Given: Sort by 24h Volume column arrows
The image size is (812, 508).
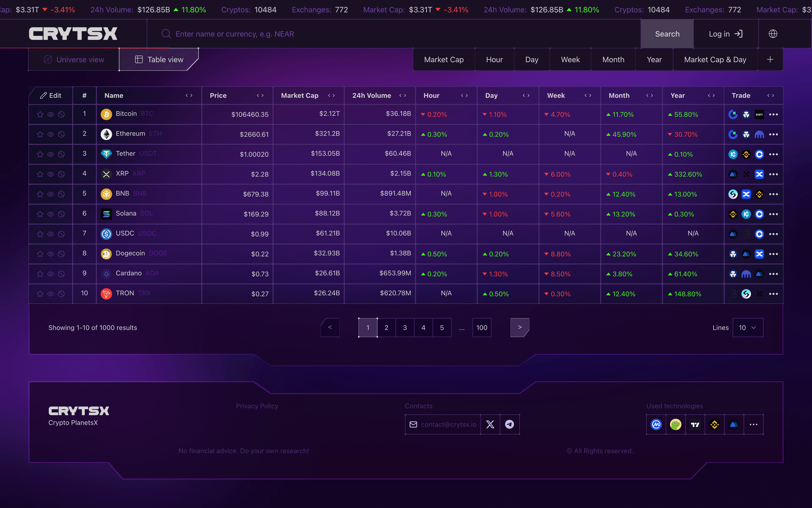Looking at the screenshot, I should point(403,95).
